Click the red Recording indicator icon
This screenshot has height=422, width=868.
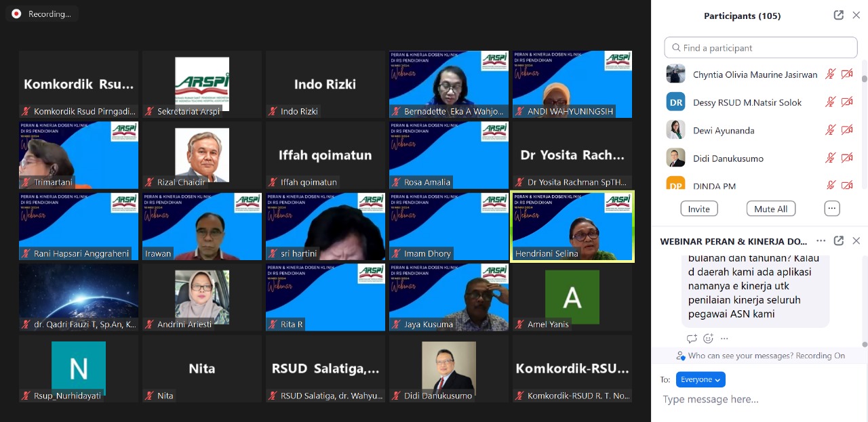(x=16, y=14)
